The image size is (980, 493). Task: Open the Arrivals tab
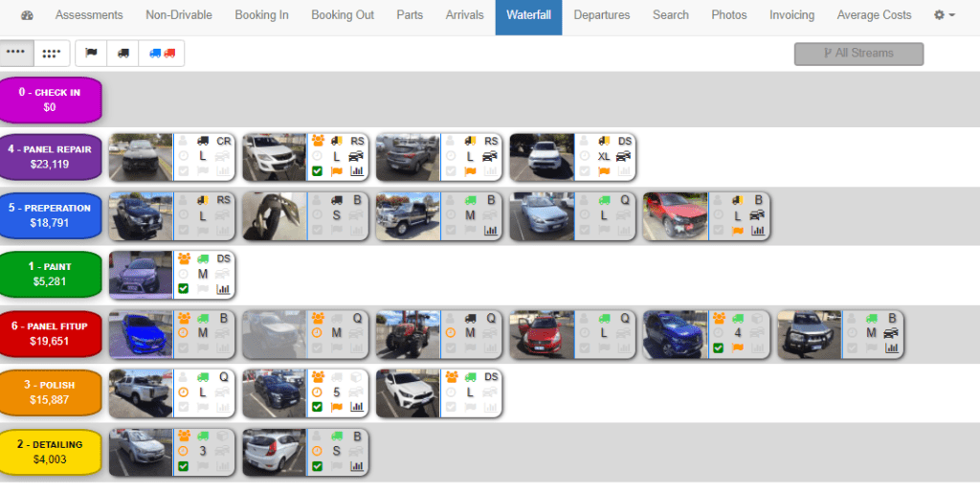click(x=464, y=15)
